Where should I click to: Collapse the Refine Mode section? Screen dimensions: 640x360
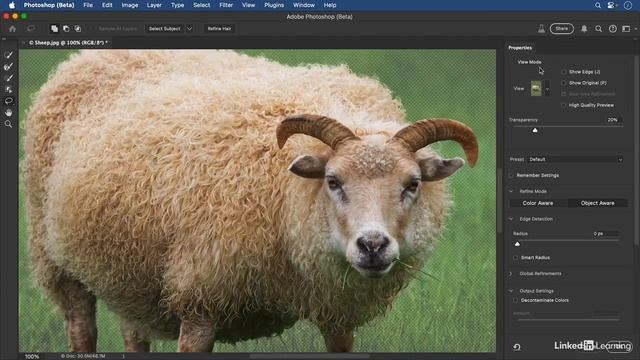coord(511,191)
